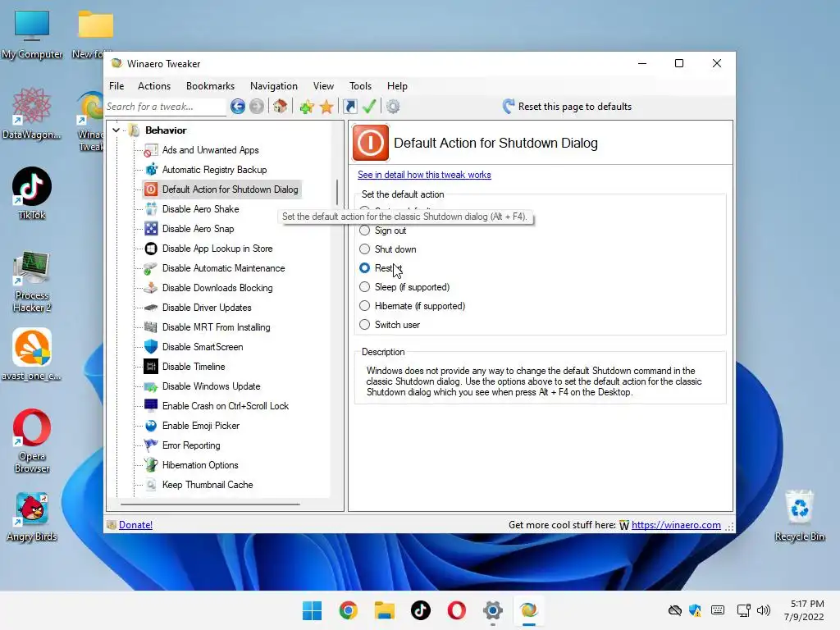Click volume icon in system tray
The height and width of the screenshot is (630, 840).
764,610
